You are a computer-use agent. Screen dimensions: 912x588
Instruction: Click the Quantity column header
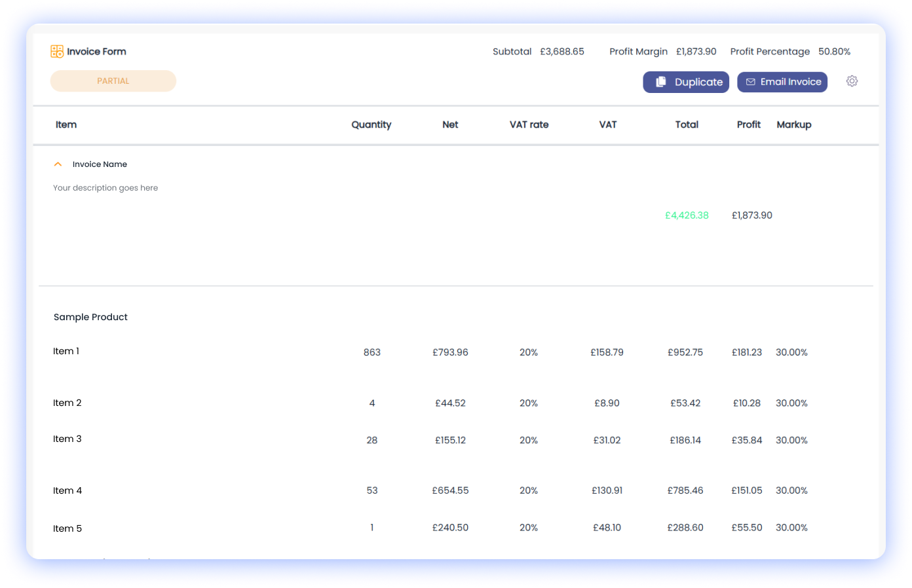(x=371, y=125)
